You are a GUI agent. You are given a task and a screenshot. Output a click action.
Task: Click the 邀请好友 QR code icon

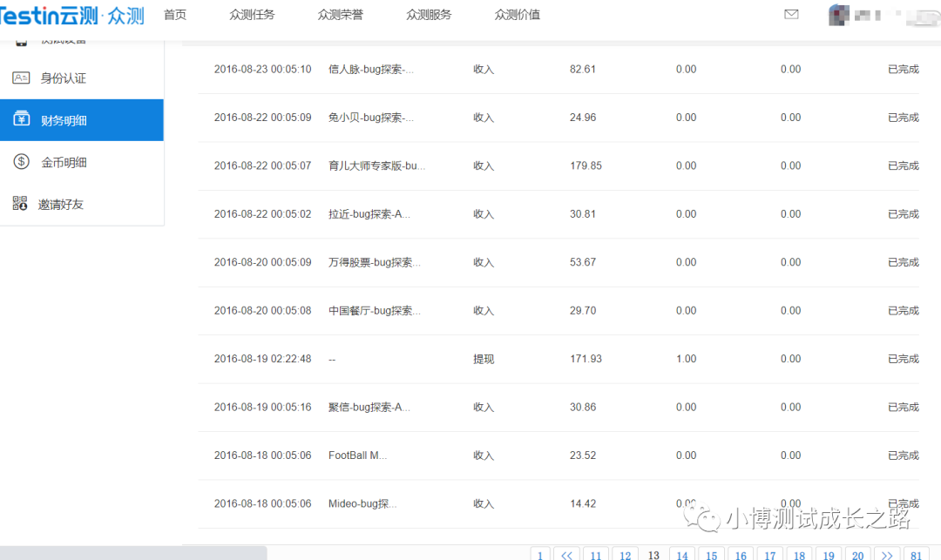(x=20, y=204)
